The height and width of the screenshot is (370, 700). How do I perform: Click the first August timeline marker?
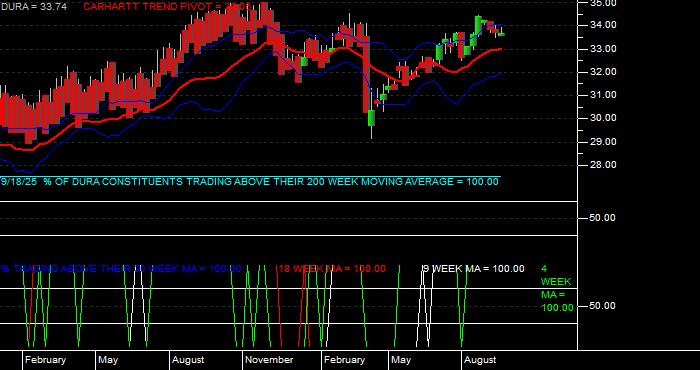pyautogui.click(x=188, y=360)
